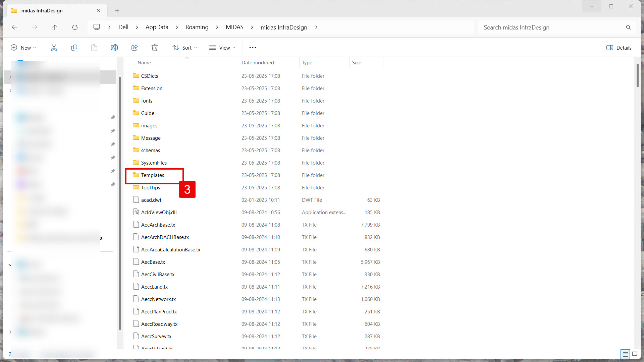644x362 pixels.
Task: Sort by the Name column header
Action: tap(144, 63)
